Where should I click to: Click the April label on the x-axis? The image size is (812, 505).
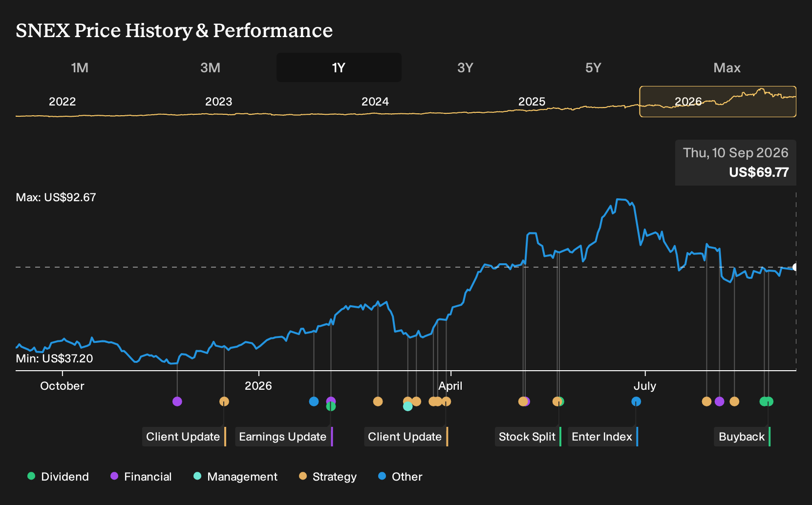point(450,386)
